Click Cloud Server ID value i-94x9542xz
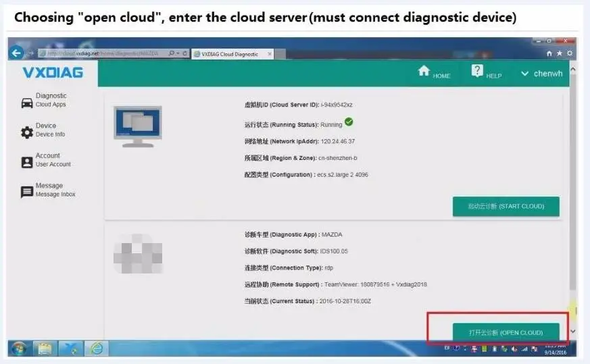This screenshot has height=364, width=590. [337, 105]
